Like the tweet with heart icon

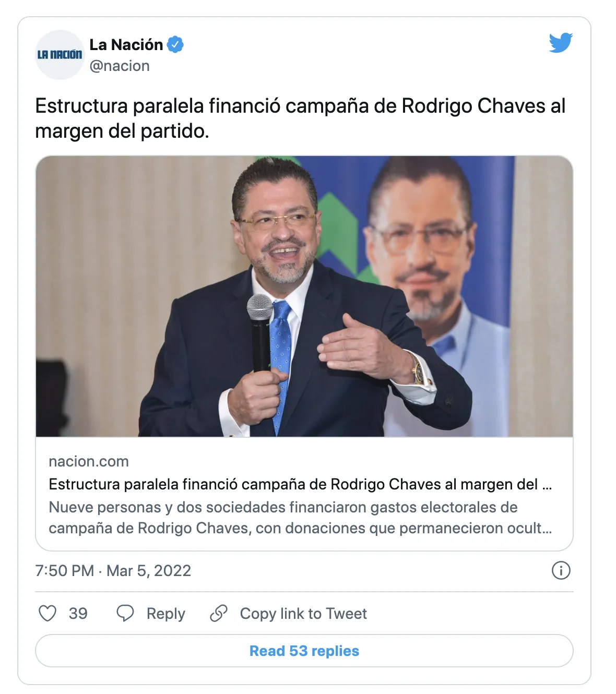[48, 613]
